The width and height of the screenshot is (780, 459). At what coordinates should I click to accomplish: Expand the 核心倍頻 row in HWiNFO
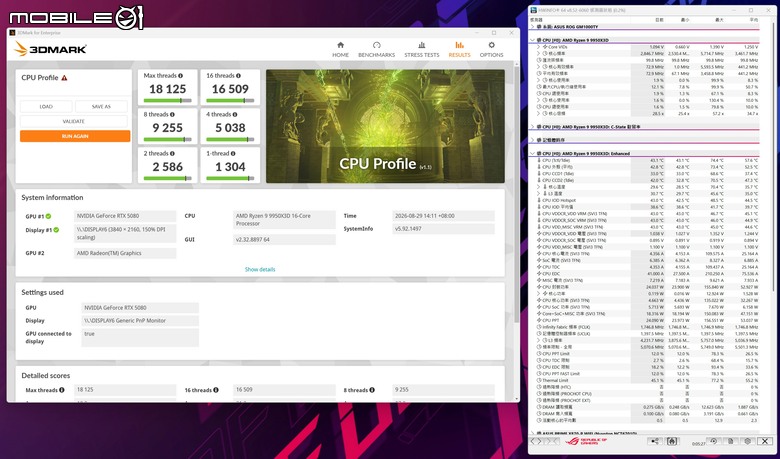click(538, 113)
